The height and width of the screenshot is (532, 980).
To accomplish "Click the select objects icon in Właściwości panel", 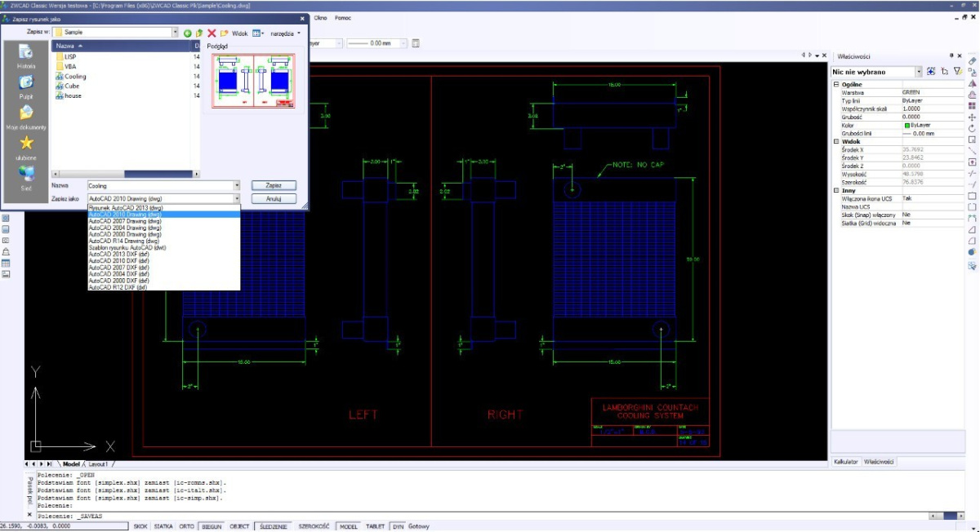I will 944,72.
